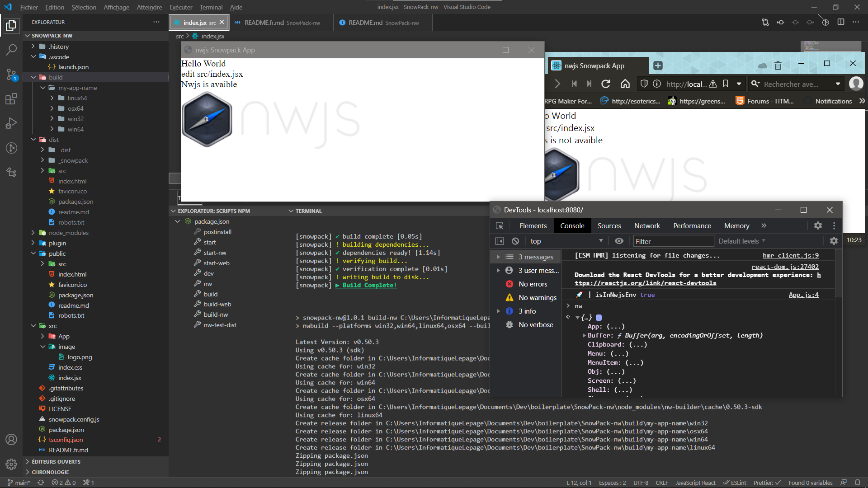Click browser forward navigation arrow
Image resolution: width=868 pixels, height=488 pixels.
click(557, 84)
